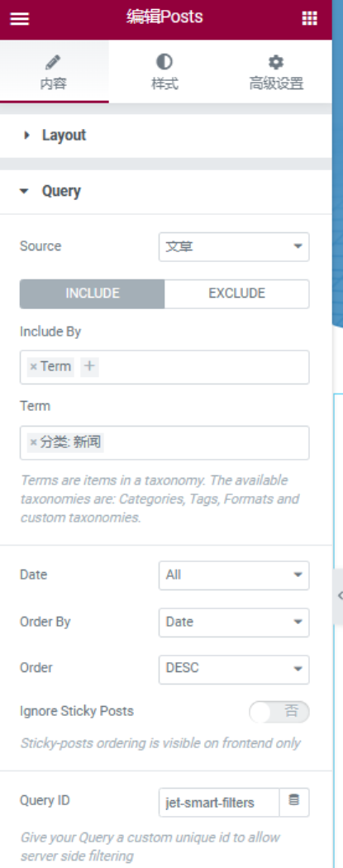Open the Source dropdown showing 文章

click(x=234, y=247)
